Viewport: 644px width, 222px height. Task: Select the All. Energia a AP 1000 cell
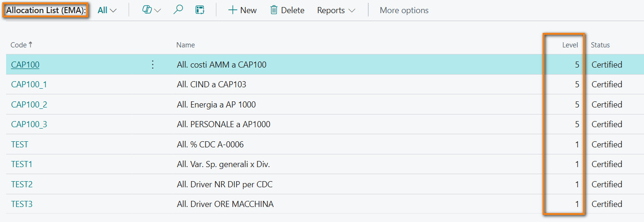tap(216, 105)
